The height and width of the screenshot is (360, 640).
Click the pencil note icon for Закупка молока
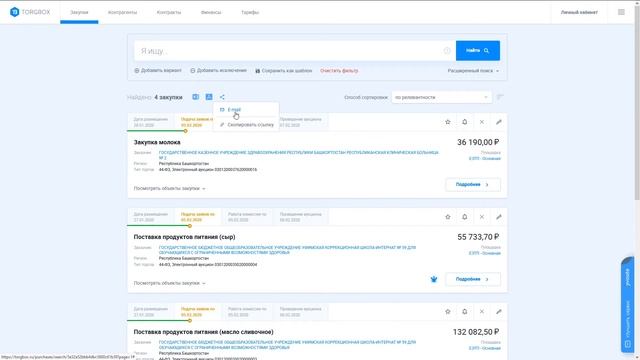(x=498, y=122)
